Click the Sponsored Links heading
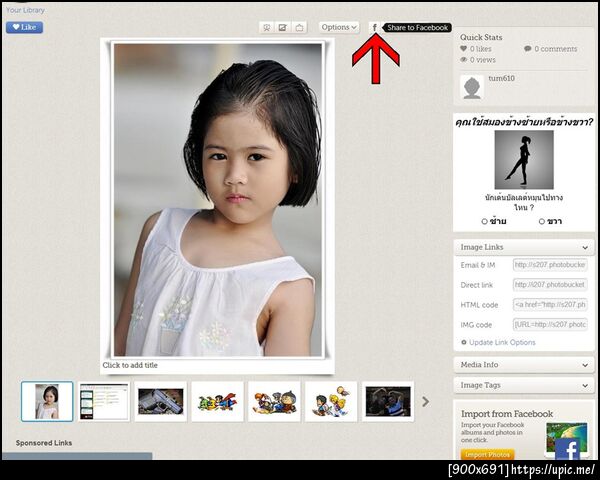Screen dimensions: 600x480 [x=44, y=443]
